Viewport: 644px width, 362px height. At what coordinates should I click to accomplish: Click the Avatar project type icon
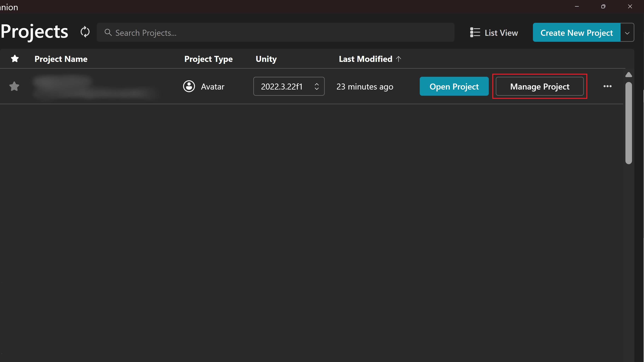[189, 86]
